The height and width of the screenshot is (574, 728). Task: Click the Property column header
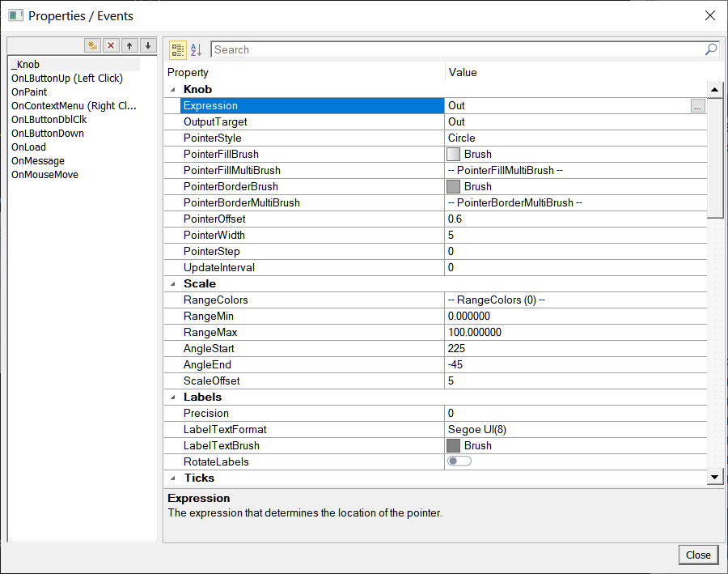188,73
